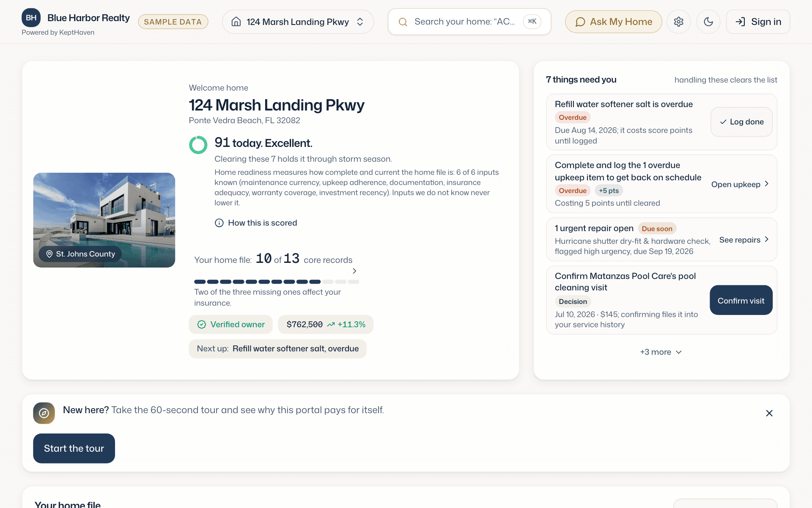Log water softener salt as done
The image size is (812, 508).
click(741, 122)
